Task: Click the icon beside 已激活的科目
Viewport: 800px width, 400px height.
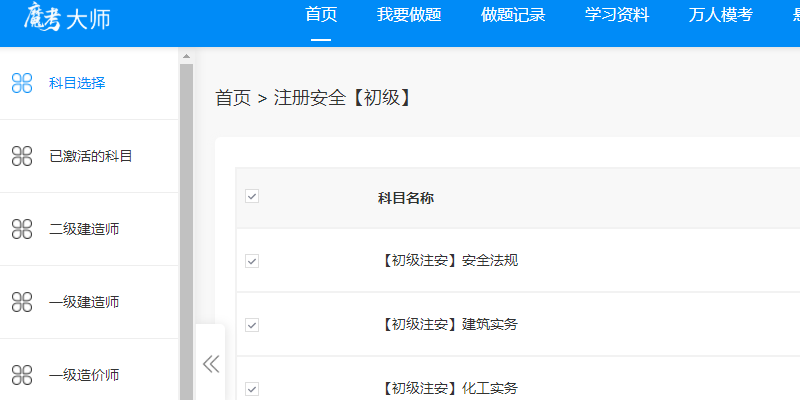Action: point(22,156)
